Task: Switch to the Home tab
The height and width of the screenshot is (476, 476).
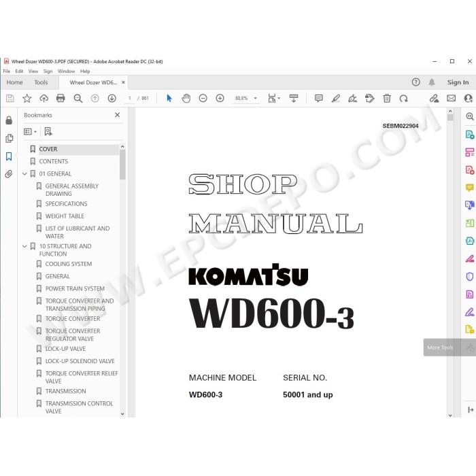Action: 14,82
